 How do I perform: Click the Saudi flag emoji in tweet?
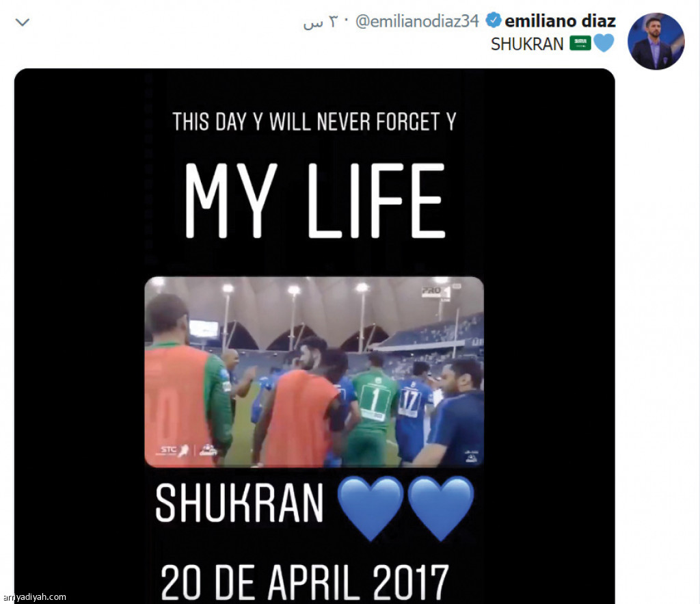coord(580,43)
